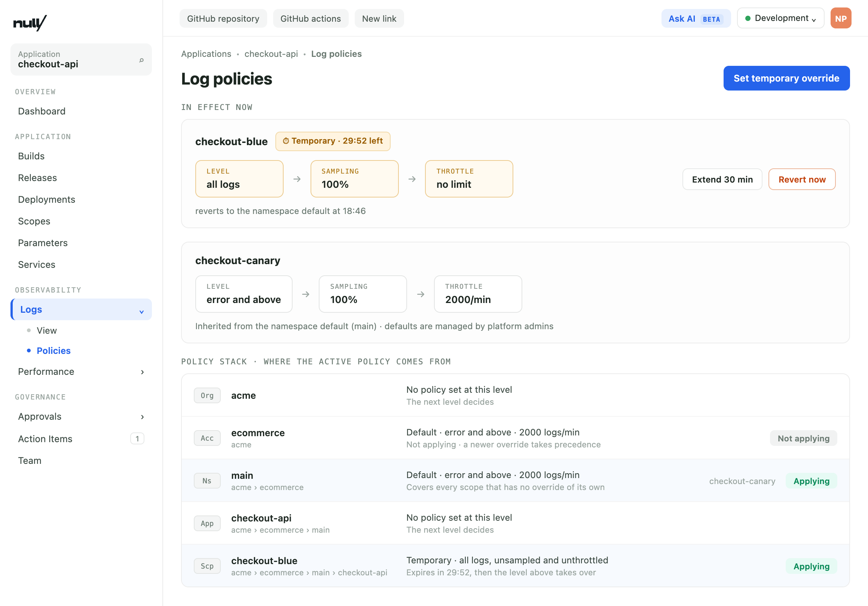The image size is (868, 606).
Task: Open the GitHub actions link
Action: pos(311,19)
